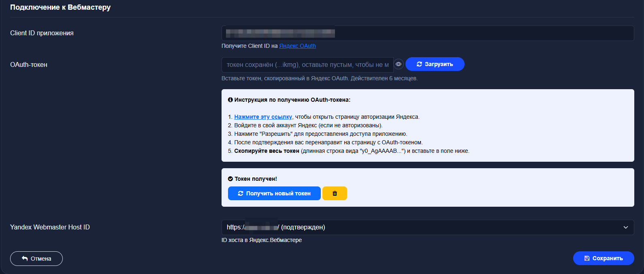Click the token validity hint 'Действителен 6 месяцев'
This screenshot has width=644, height=274.
(384, 78)
